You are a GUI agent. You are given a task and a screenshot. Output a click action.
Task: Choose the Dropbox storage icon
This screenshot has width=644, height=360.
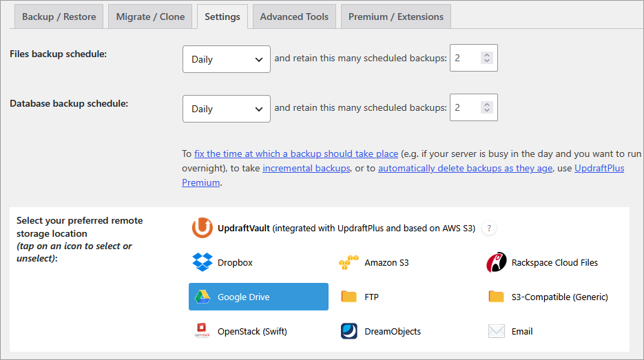[202, 262]
